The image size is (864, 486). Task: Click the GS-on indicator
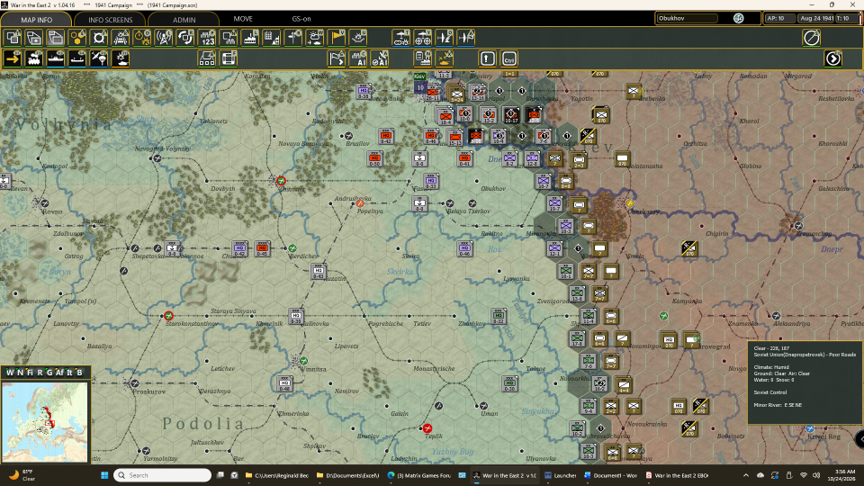coord(301,19)
